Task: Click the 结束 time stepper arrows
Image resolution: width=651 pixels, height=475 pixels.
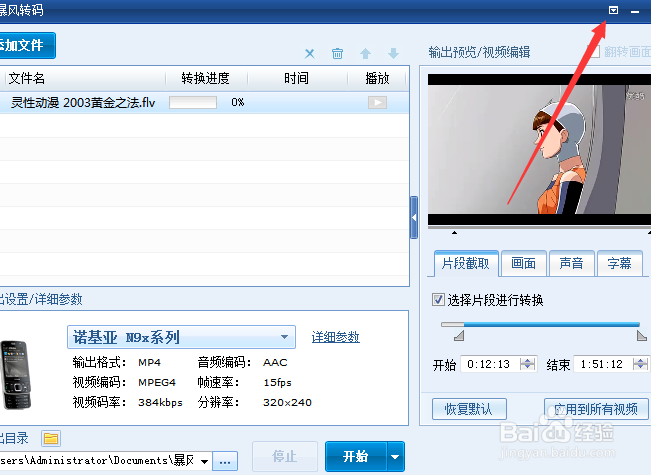Action: pos(640,364)
